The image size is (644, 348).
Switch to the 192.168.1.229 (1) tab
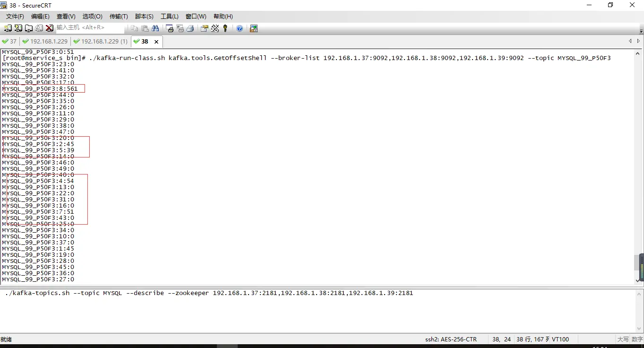pos(101,42)
